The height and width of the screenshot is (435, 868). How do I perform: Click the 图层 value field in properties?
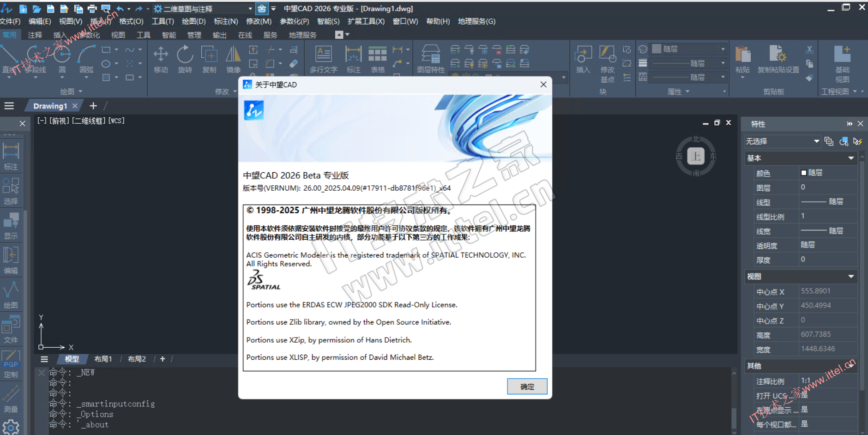pos(828,187)
